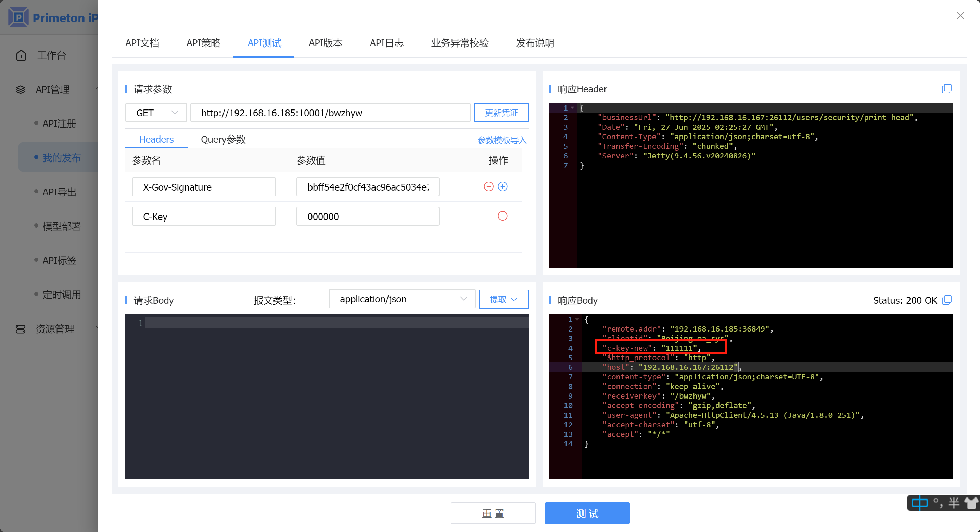
Task: Expand the application/json message type dropdown
Action: pyautogui.click(x=402, y=299)
